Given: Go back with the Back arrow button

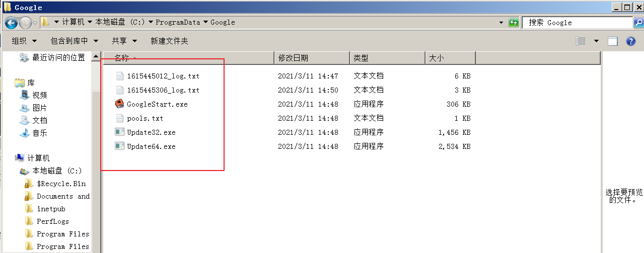Looking at the screenshot, I should coord(11,23).
